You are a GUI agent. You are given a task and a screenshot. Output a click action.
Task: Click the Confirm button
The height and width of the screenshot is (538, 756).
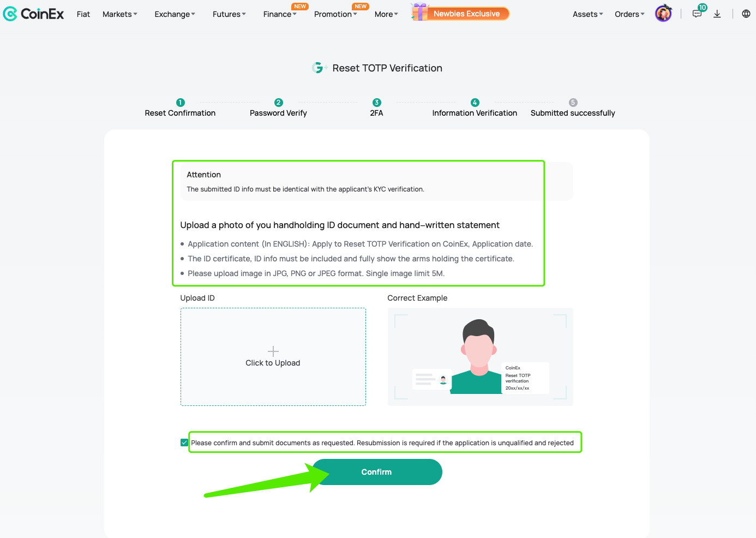[377, 472]
